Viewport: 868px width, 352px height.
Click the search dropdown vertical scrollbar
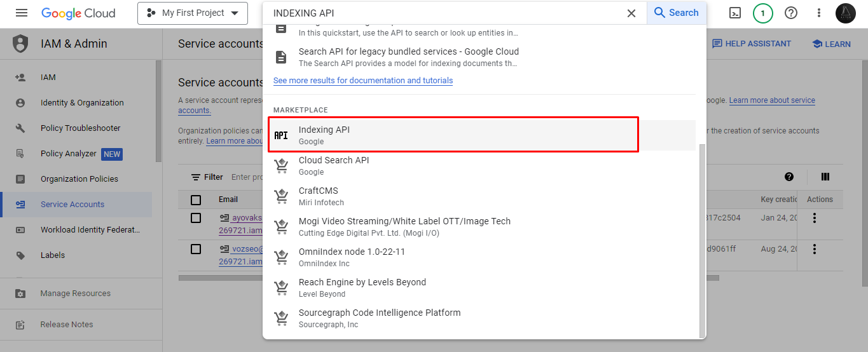point(701,241)
